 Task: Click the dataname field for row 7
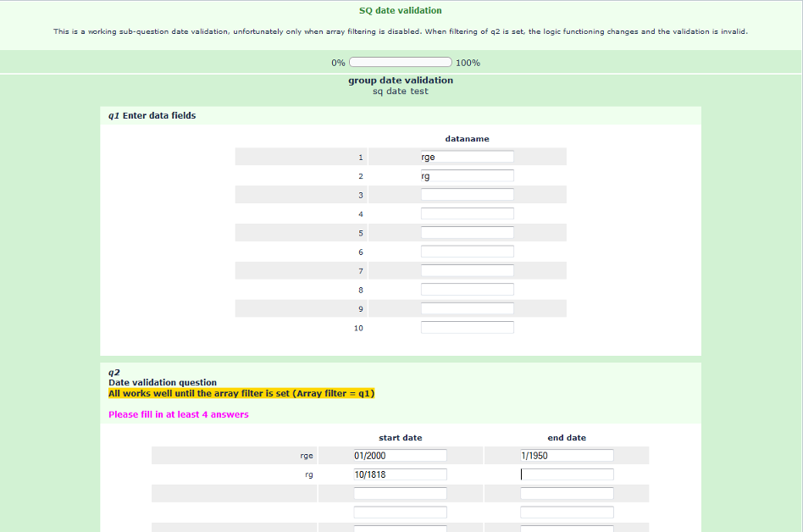pyautogui.click(x=467, y=270)
